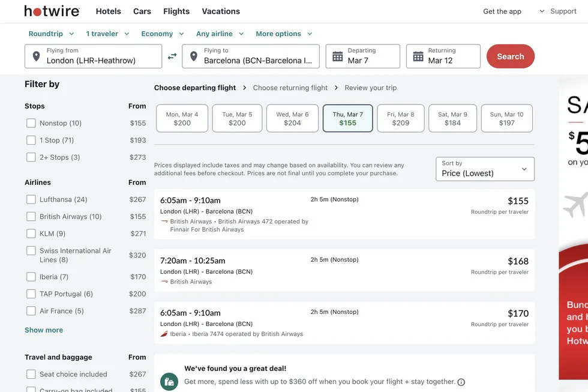Enable Seat choice included filter

31,375
